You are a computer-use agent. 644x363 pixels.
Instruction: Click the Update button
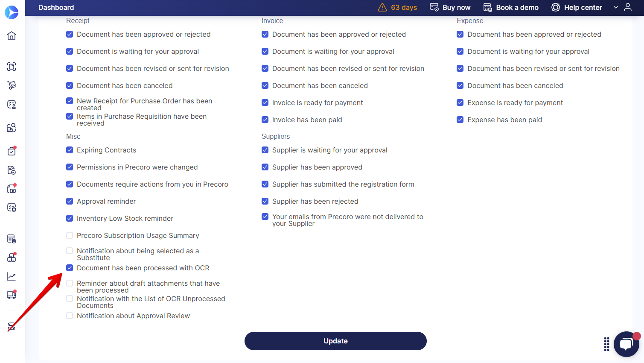pos(335,341)
